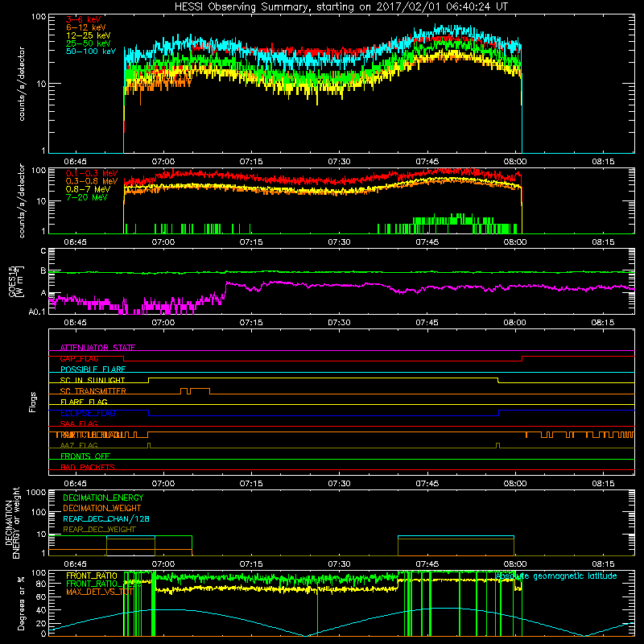
Task: Click 07:30 tick under the keV count panel
Action: (339, 162)
